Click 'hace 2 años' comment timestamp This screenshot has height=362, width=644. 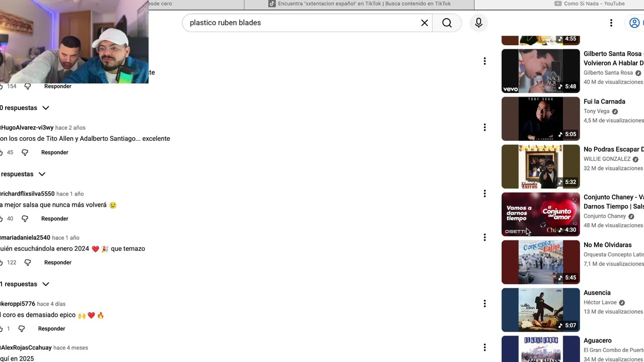click(x=70, y=128)
